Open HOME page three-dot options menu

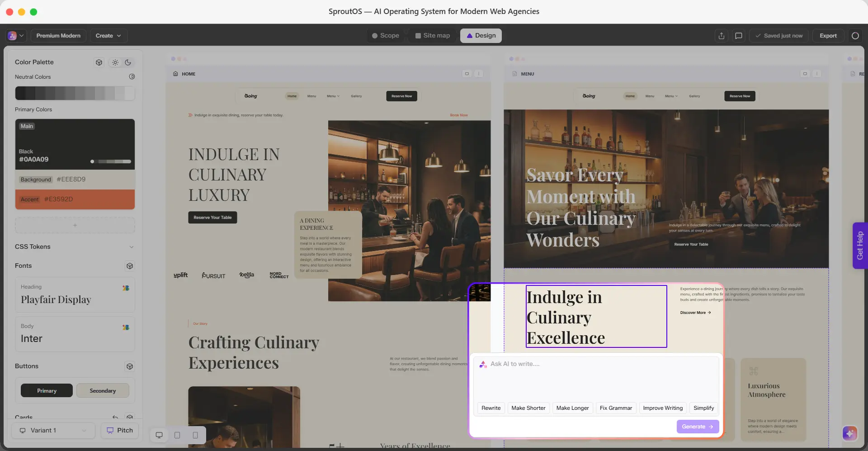[x=479, y=74]
